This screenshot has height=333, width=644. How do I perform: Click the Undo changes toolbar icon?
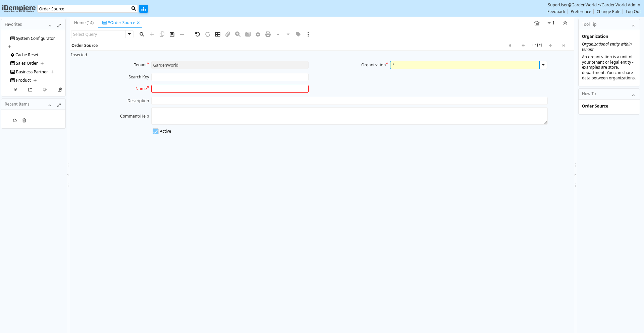pyautogui.click(x=197, y=34)
